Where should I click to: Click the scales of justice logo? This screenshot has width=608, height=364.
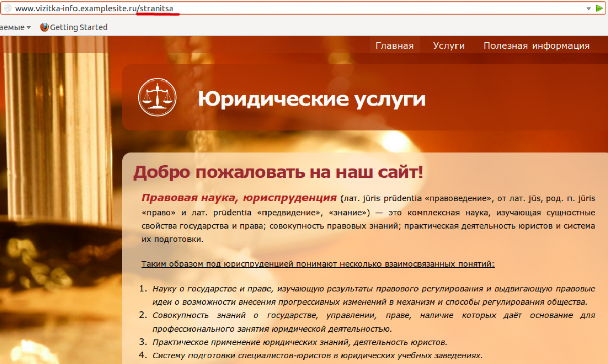[157, 97]
